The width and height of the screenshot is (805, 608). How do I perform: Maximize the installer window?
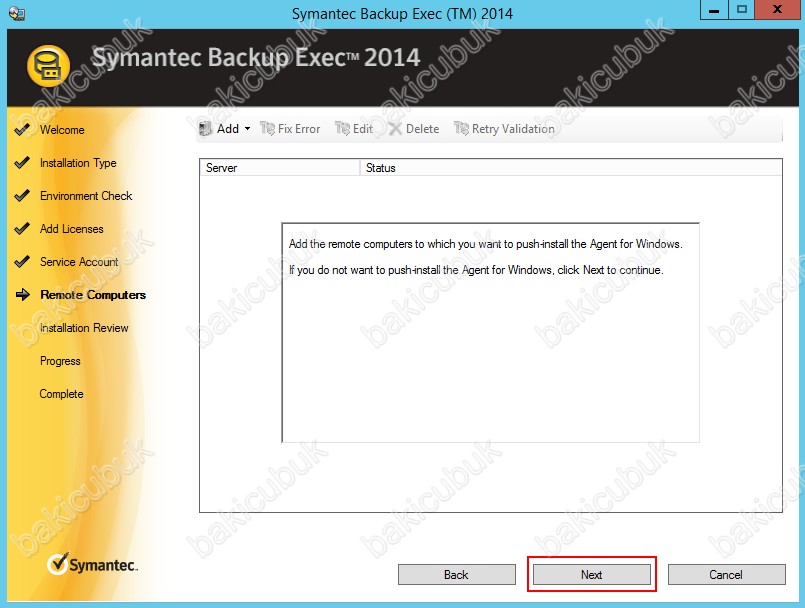tap(741, 10)
